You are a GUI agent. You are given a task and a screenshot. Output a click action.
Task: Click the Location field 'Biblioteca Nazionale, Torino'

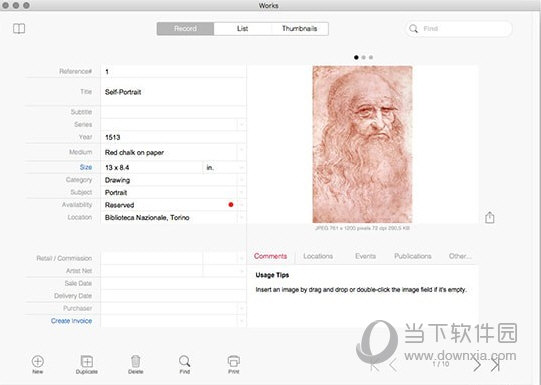169,217
